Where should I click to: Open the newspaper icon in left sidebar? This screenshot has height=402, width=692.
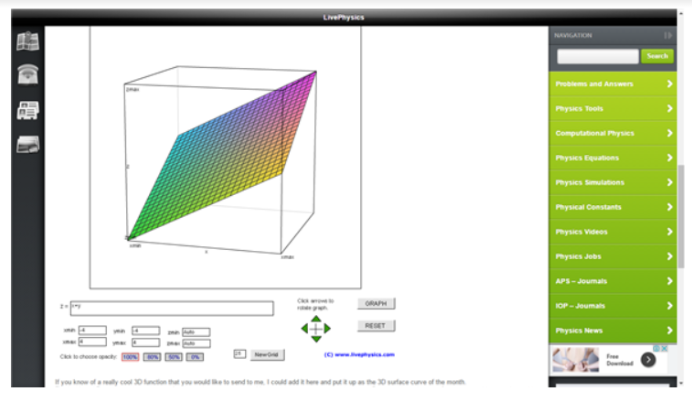point(28,110)
